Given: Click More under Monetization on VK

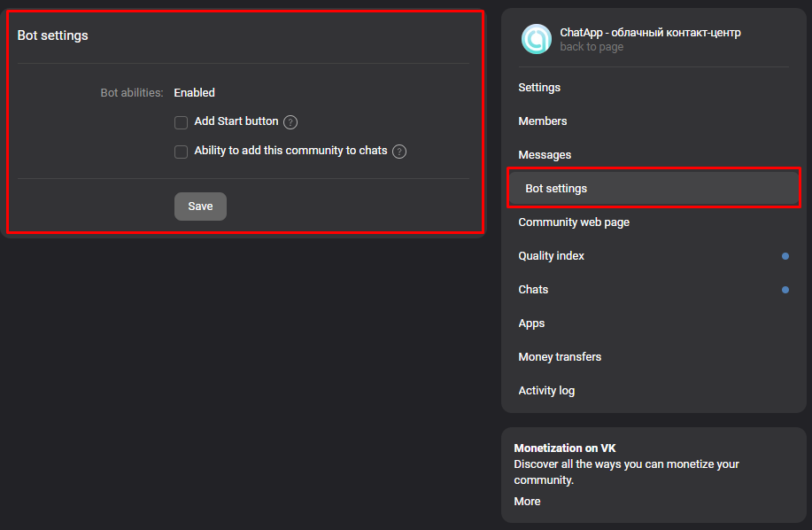Looking at the screenshot, I should pos(527,502).
